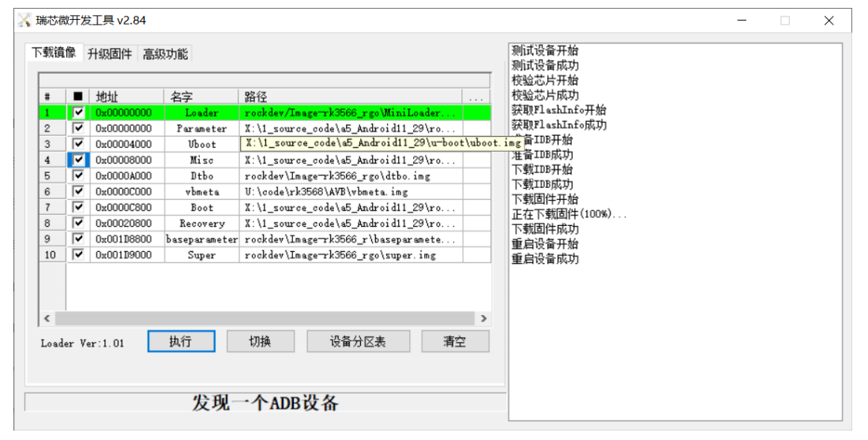Image resolution: width=868 pixels, height=440 pixels.
Task: Uncheck the Misc row checkbox
Action: (79, 160)
